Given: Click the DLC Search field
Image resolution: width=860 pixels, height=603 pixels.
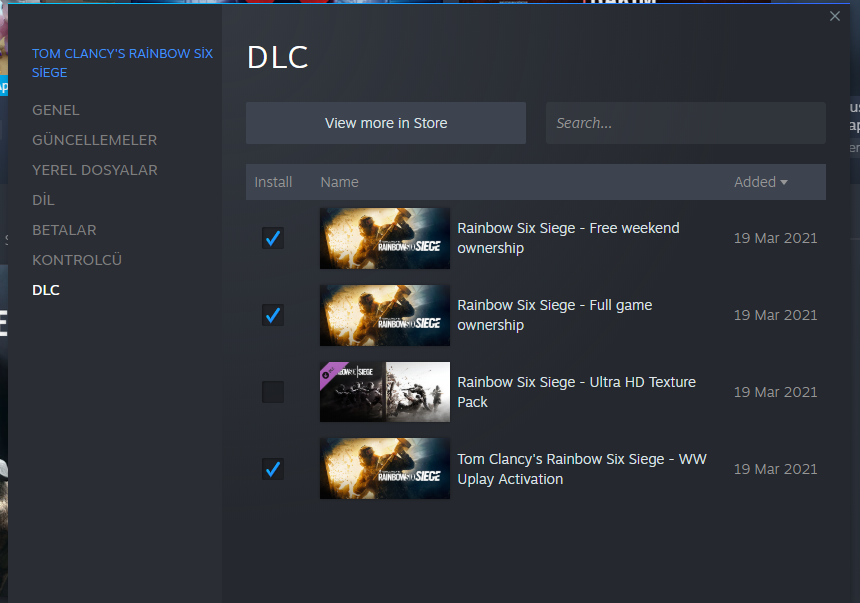Looking at the screenshot, I should pyautogui.click(x=686, y=123).
